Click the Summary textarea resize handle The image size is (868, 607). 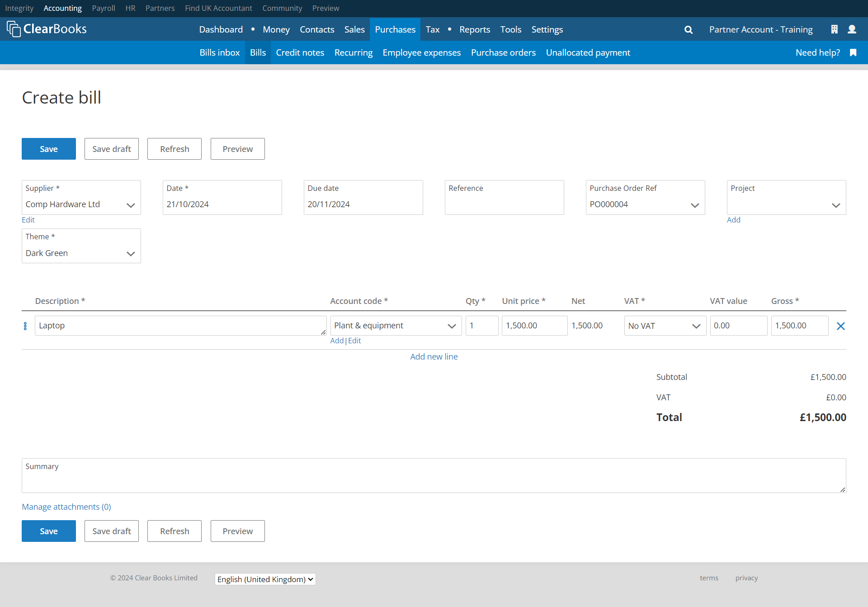click(843, 489)
